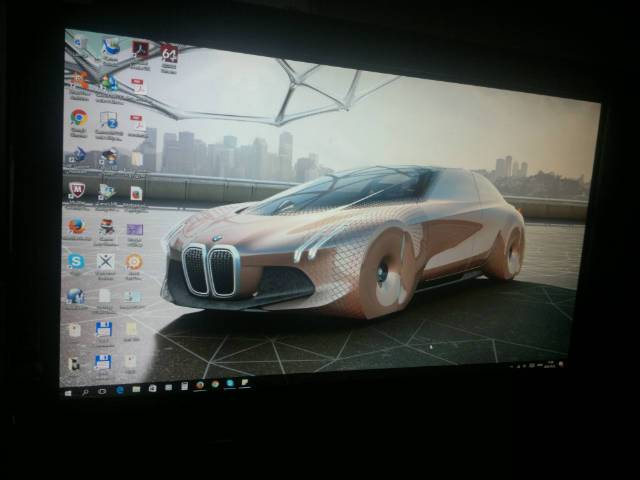The height and width of the screenshot is (480, 640).
Task: Open the Skype desktop shortcut
Action: click(x=75, y=261)
